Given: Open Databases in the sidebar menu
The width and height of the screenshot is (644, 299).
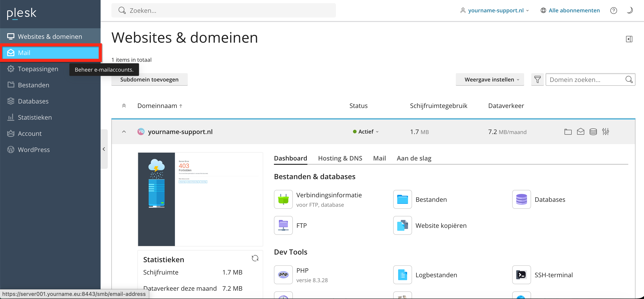Looking at the screenshot, I should point(33,101).
